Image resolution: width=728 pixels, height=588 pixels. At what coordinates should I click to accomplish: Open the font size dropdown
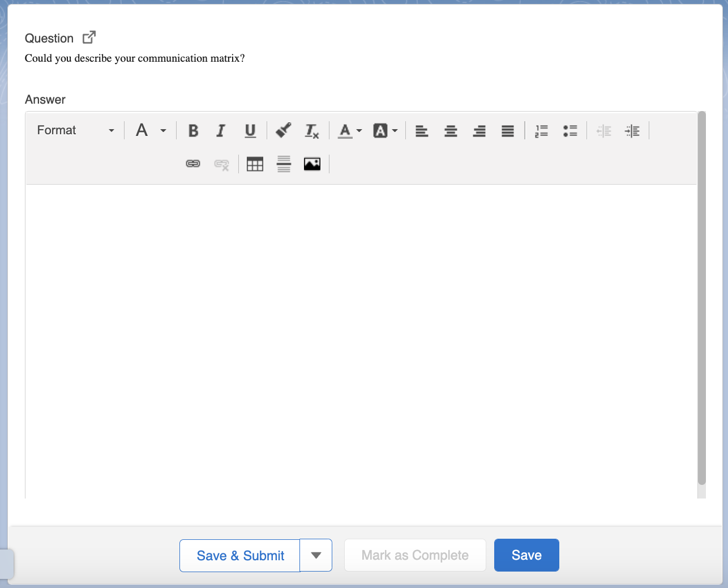[x=151, y=130]
